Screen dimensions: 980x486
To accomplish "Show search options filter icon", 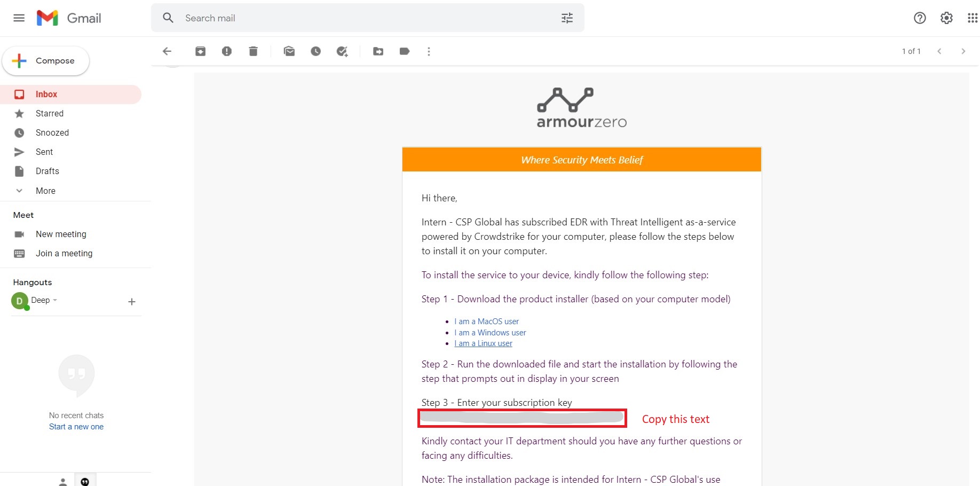I will tap(567, 18).
